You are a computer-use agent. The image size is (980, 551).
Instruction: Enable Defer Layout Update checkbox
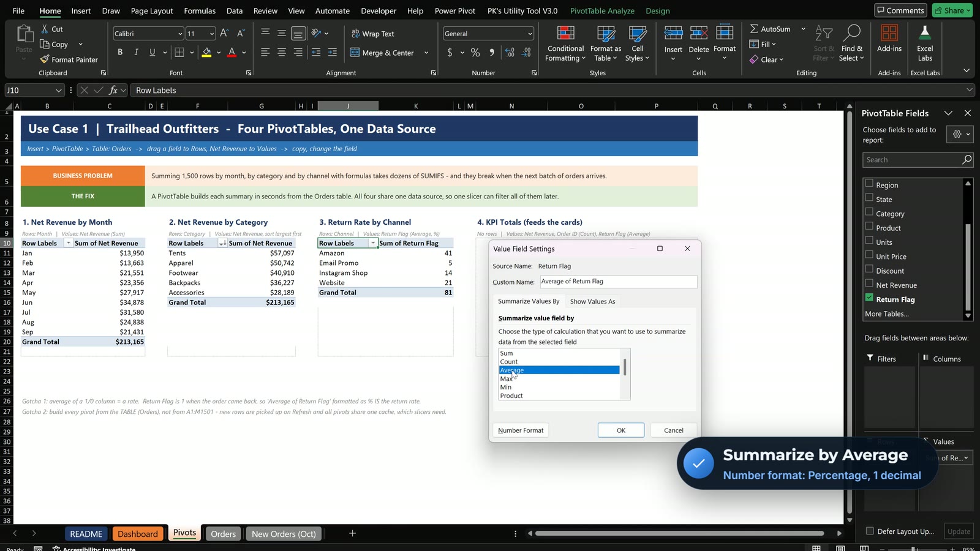click(870, 531)
